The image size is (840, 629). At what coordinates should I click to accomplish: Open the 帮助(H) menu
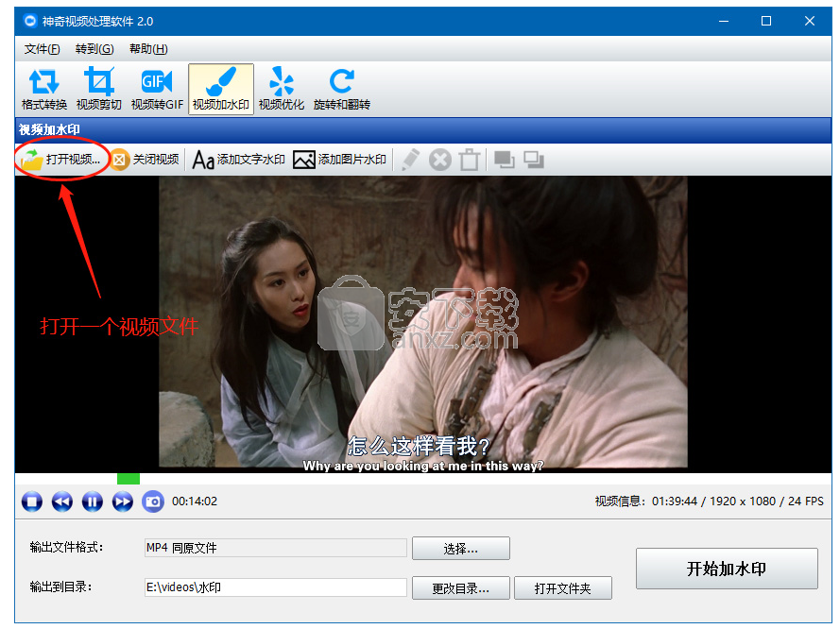click(148, 49)
